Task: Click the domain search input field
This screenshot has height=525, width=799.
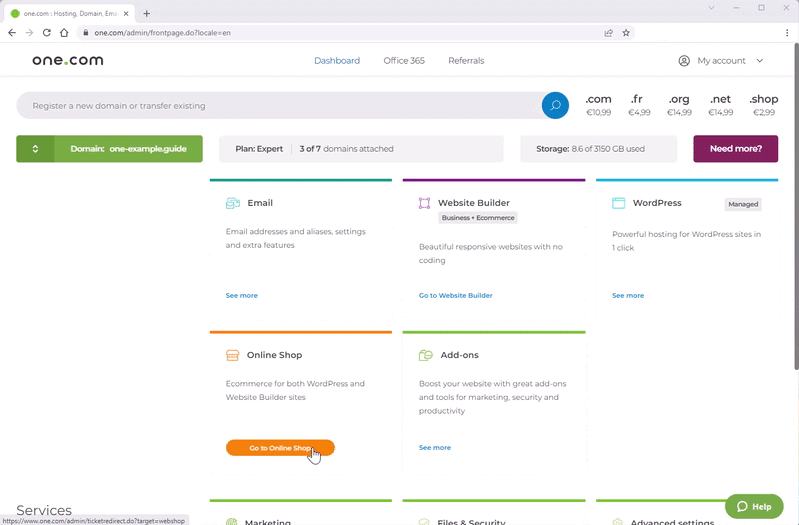Action: coord(279,106)
